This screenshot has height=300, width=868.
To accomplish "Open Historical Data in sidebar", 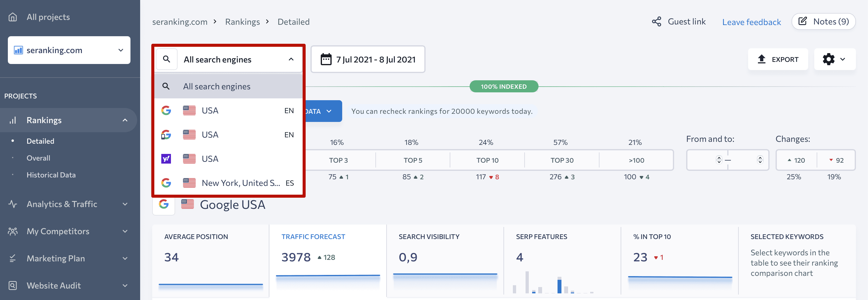I will pos(51,175).
